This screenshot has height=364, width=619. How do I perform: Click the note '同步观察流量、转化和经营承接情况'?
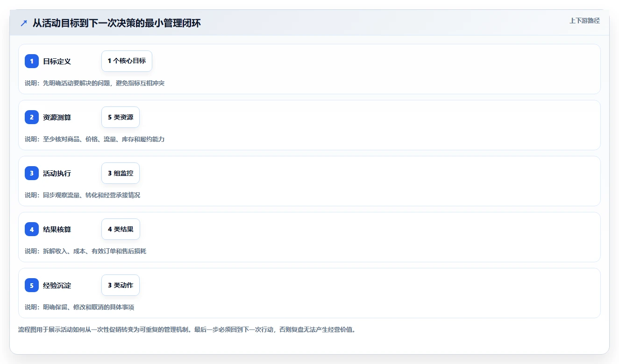(x=82, y=195)
